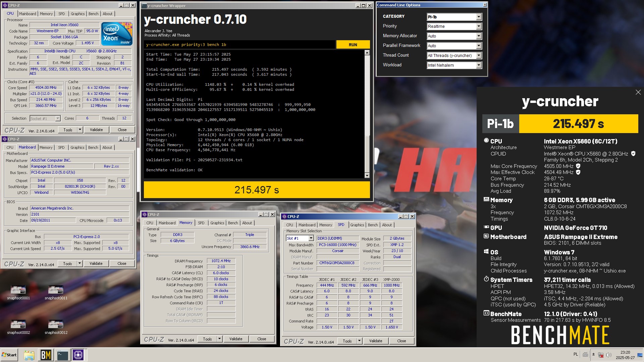Open the Memory Allocator dropdown
The image size is (644, 362).
coord(454,36)
